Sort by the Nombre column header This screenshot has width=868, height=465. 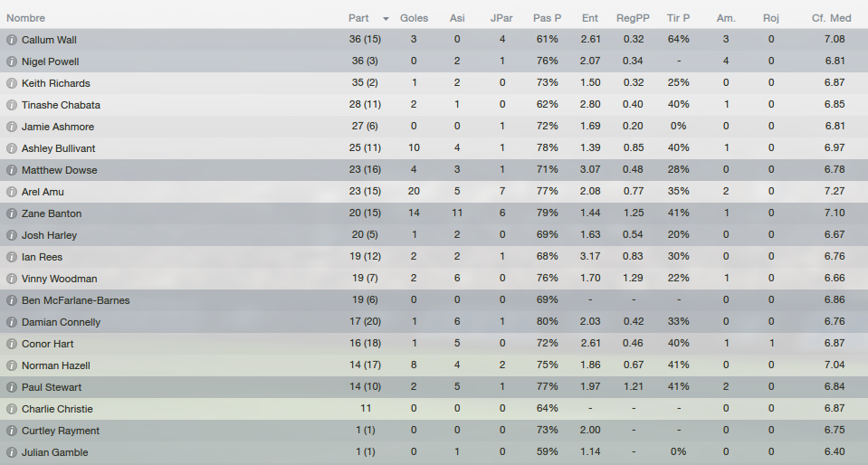point(25,18)
